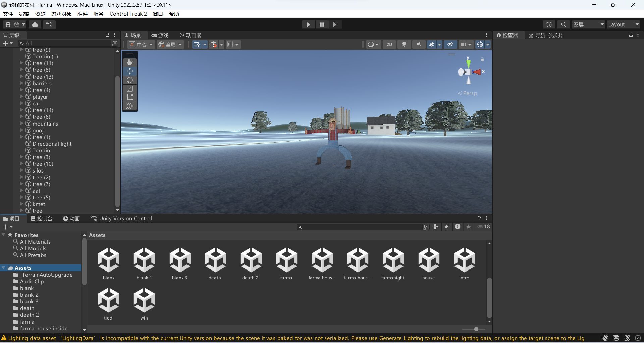Open the Unity Version Control tab
Image resolution: width=644 pixels, height=343 pixels.
(121, 219)
